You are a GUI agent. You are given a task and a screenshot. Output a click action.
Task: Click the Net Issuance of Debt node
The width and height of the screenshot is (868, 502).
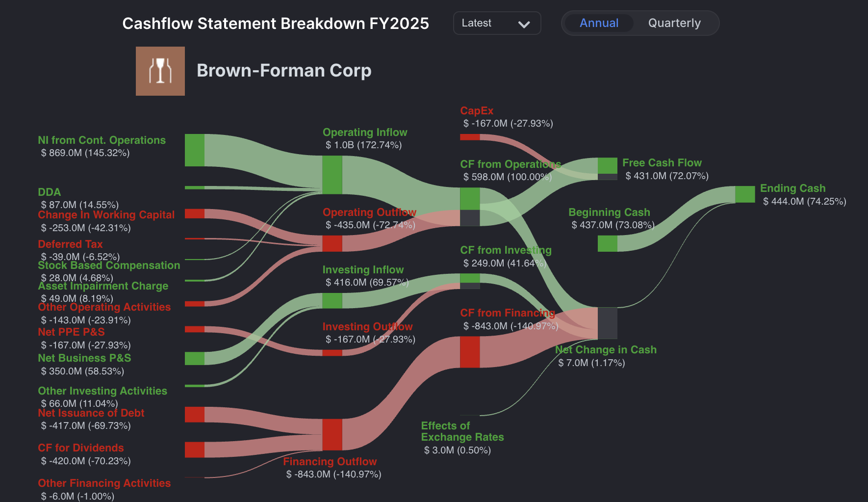[195, 414]
